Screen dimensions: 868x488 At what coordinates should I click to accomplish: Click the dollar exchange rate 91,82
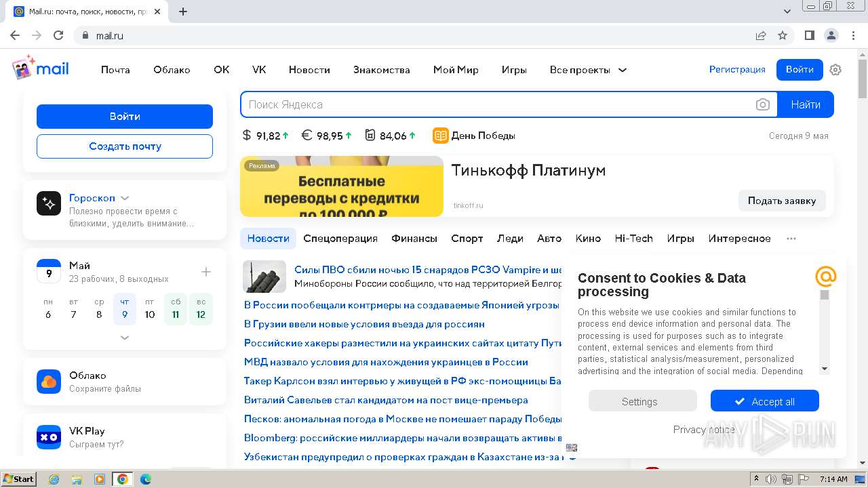266,136
